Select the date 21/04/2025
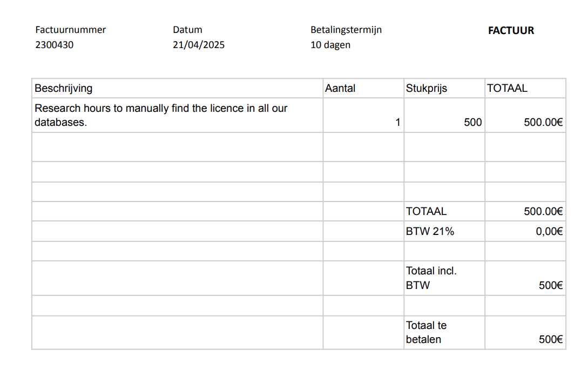This screenshot has width=588, height=370. click(x=198, y=45)
